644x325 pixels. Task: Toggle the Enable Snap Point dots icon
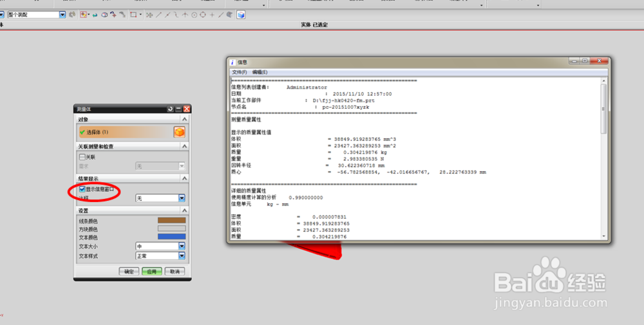[149, 15]
